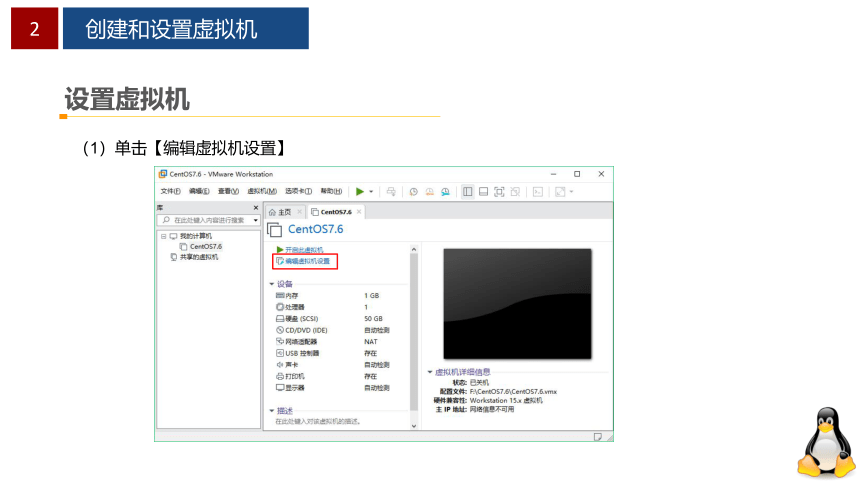Click the console view toolbar icon

coord(538,192)
